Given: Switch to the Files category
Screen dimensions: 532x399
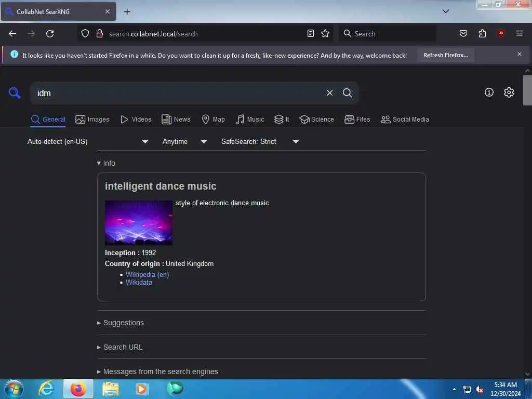Looking at the screenshot, I should 357,119.
